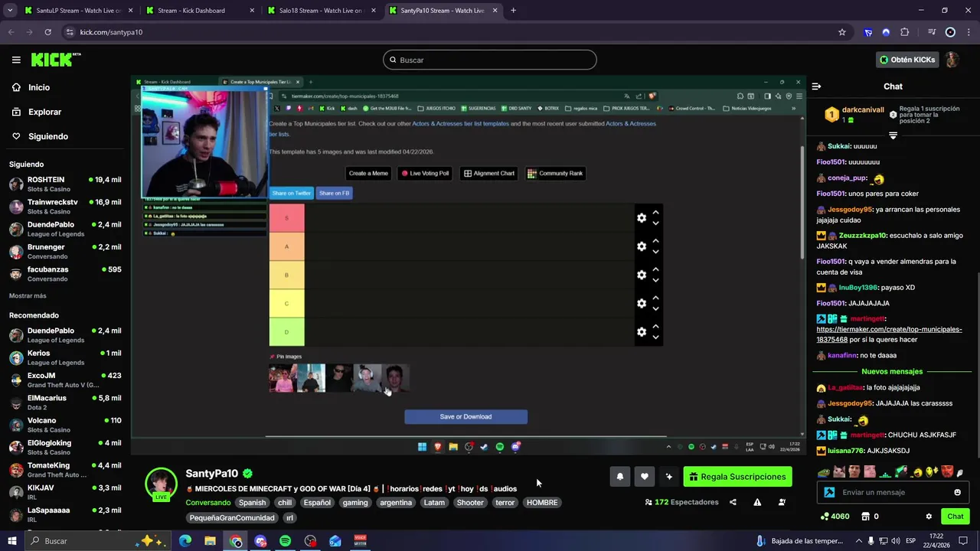Follow the channel with the heart button
The image size is (980, 551).
tap(645, 477)
